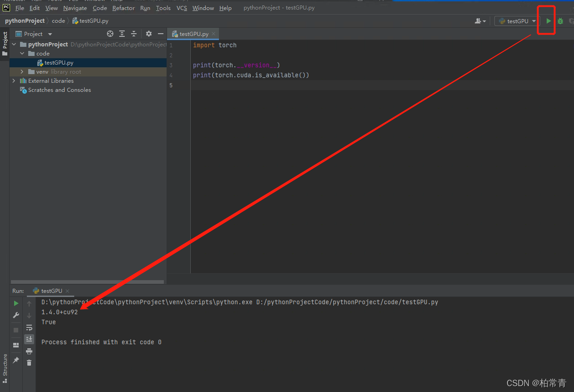
Task: Run testGPU with the green play button
Action: 549,21
